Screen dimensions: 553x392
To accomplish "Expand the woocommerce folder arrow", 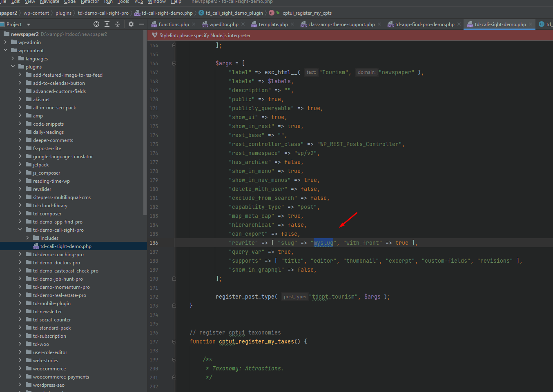I will click(x=20, y=368).
